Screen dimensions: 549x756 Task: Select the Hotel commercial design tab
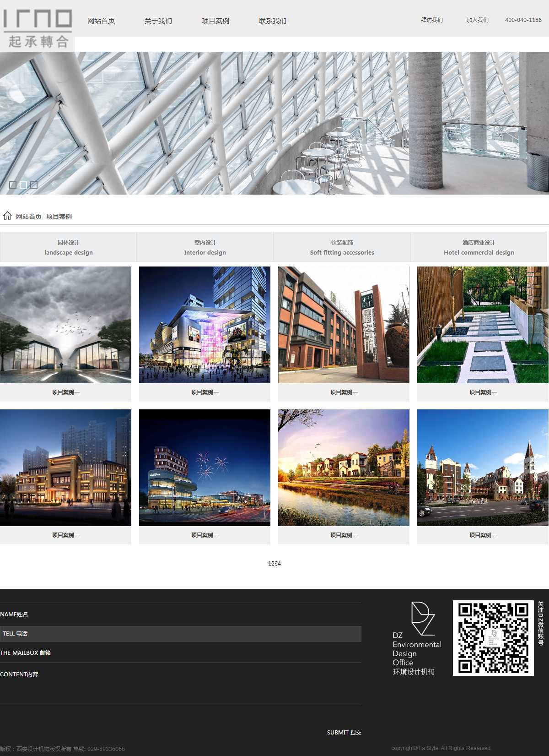479,247
